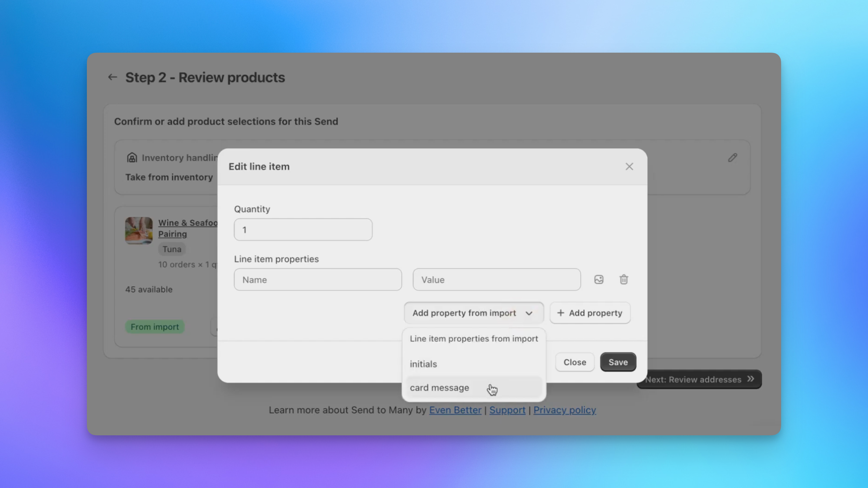The image size is (868, 488).
Task: Click the Name property input
Action: 318,279
